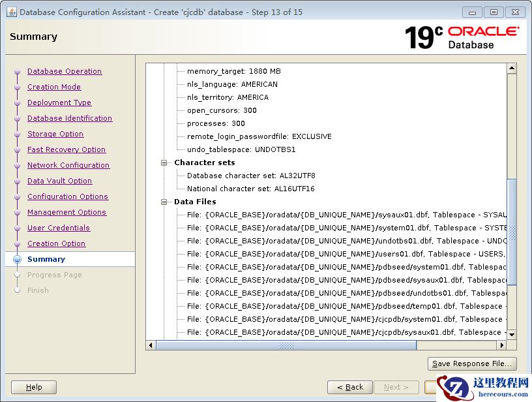532x402 pixels.
Task: Select the Network Configuration step
Action: point(68,165)
